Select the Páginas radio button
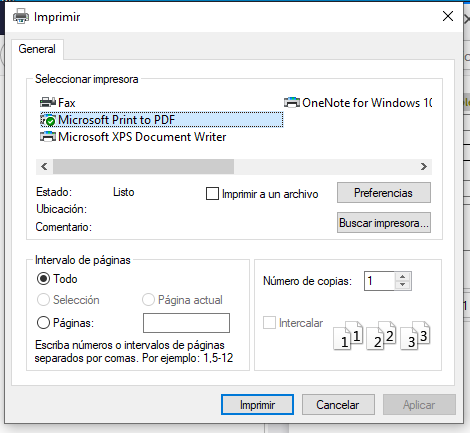 [43, 323]
